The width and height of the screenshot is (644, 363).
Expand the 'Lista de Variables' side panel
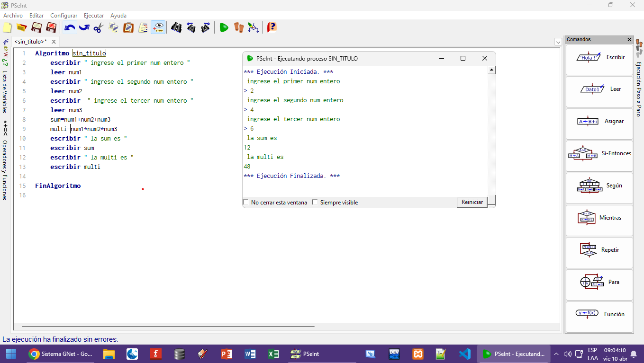(5, 91)
